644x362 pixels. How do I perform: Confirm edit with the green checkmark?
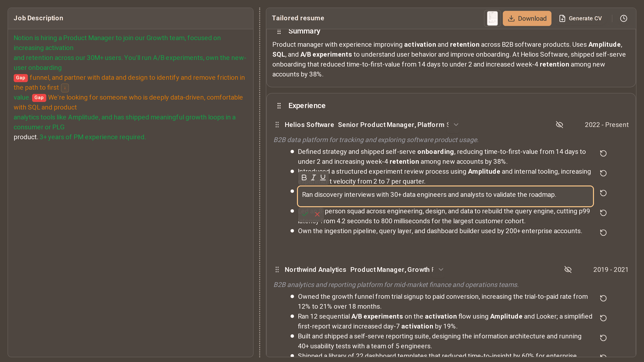tap(305, 214)
